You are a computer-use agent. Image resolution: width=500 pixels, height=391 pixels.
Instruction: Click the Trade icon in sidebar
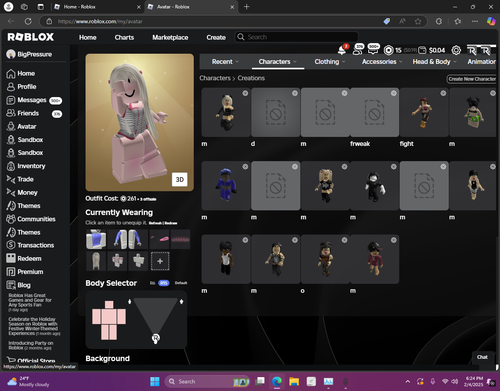(11, 179)
